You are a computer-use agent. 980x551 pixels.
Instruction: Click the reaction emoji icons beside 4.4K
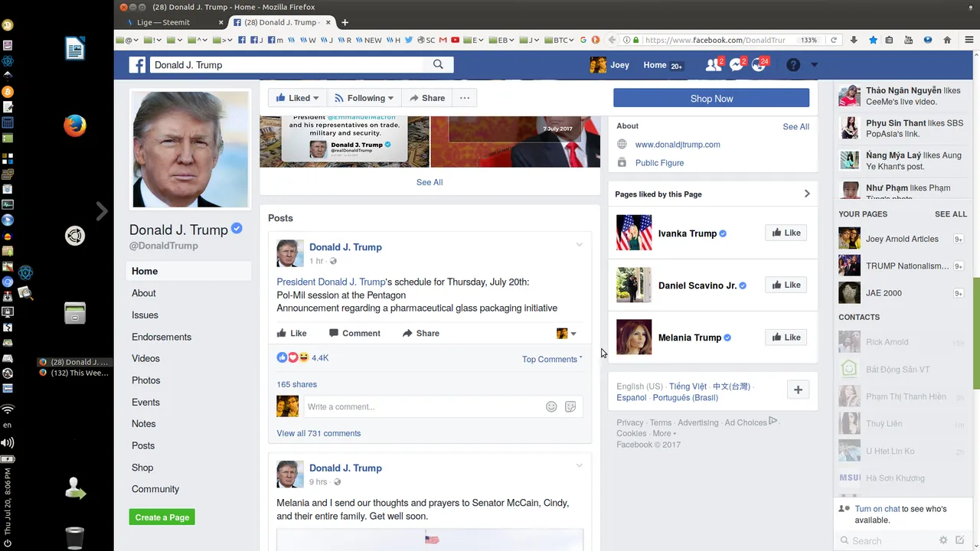(x=292, y=357)
